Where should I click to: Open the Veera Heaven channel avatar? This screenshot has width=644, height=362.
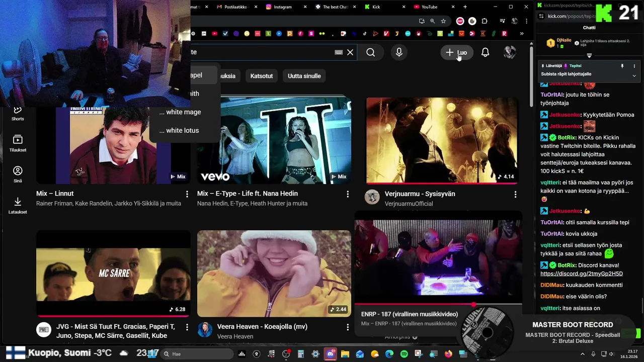[205, 330]
